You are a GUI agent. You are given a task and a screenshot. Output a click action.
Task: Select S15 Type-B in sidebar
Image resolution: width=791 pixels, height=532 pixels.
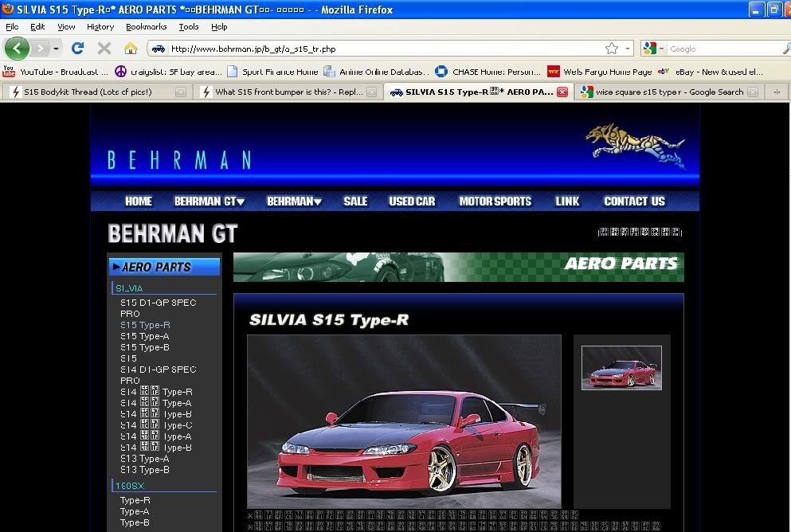coord(145,347)
